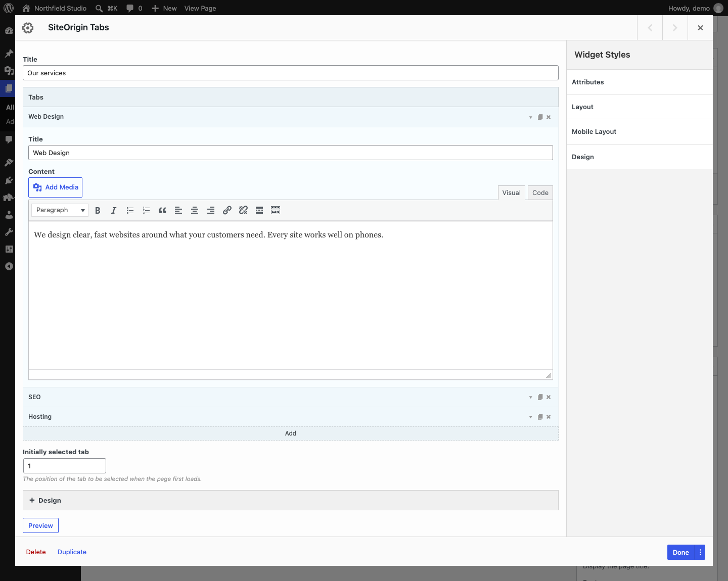
Task: Expand Attributes in Widget Styles
Action: [640, 82]
